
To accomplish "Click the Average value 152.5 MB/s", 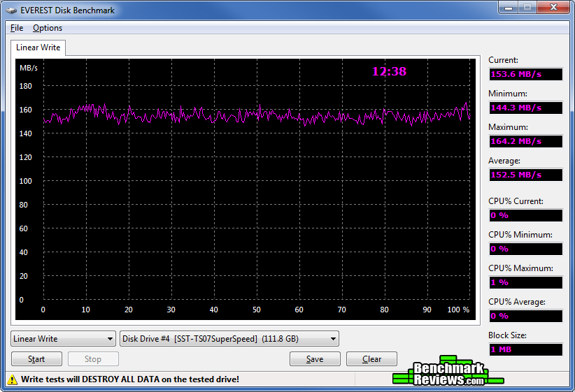I will click(x=526, y=175).
